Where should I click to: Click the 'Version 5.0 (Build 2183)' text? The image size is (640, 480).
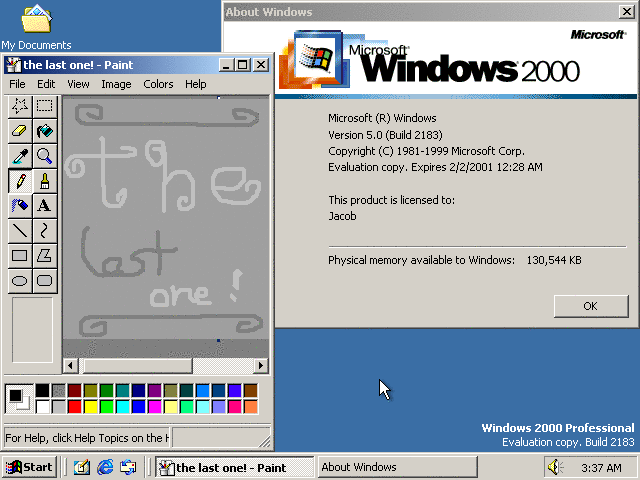pyautogui.click(x=385, y=135)
